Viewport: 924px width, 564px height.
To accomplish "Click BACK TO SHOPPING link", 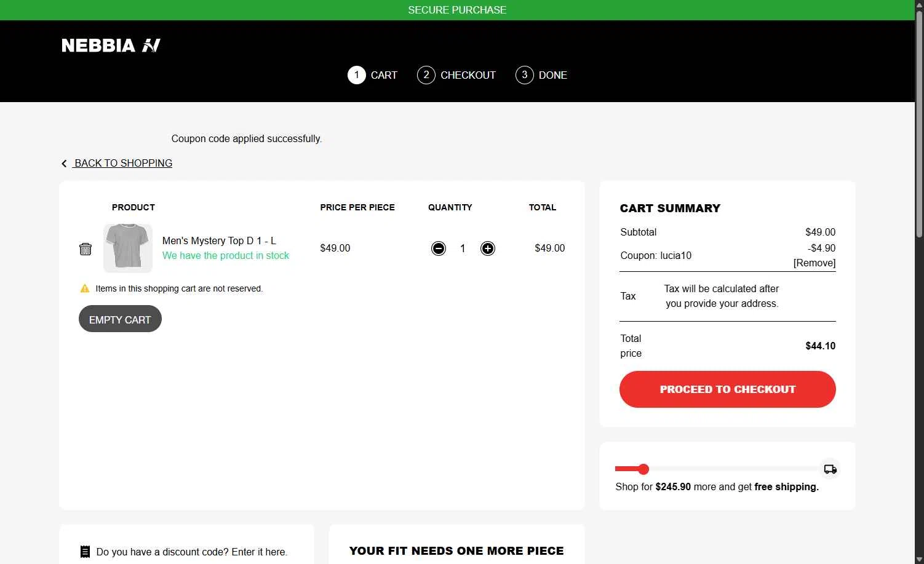I will click(x=123, y=163).
